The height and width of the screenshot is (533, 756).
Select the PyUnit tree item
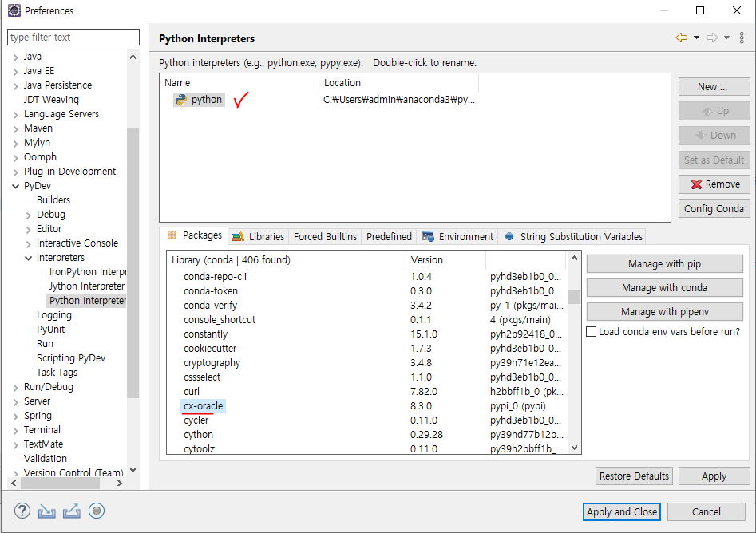pyautogui.click(x=50, y=330)
